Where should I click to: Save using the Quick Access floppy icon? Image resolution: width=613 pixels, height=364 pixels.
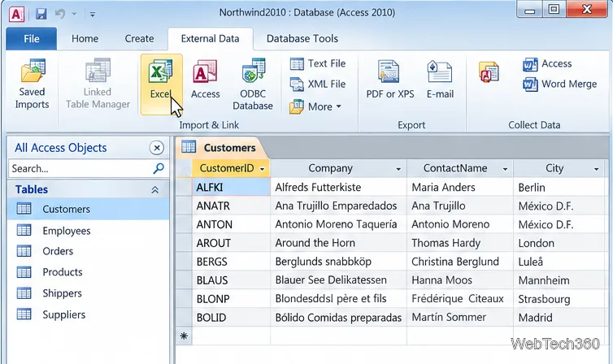tap(41, 14)
